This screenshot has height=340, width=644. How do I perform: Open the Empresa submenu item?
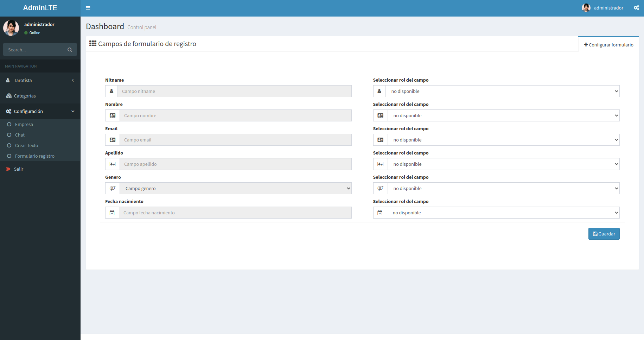click(x=24, y=124)
